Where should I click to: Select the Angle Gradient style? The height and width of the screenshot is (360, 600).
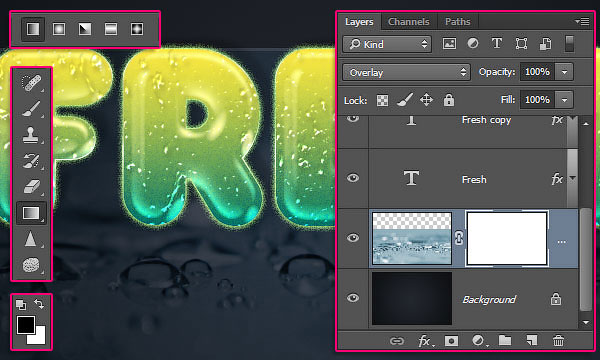85,29
